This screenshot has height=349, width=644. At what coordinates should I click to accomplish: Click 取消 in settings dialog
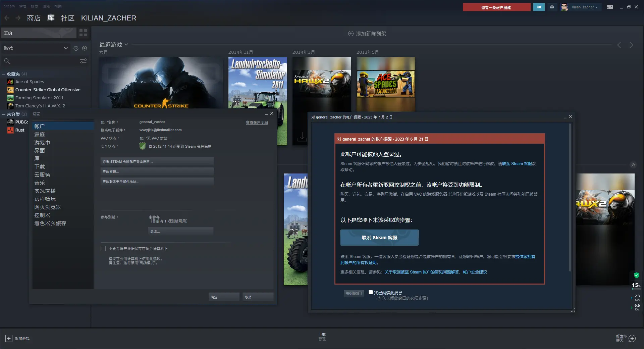click(258, 297)
